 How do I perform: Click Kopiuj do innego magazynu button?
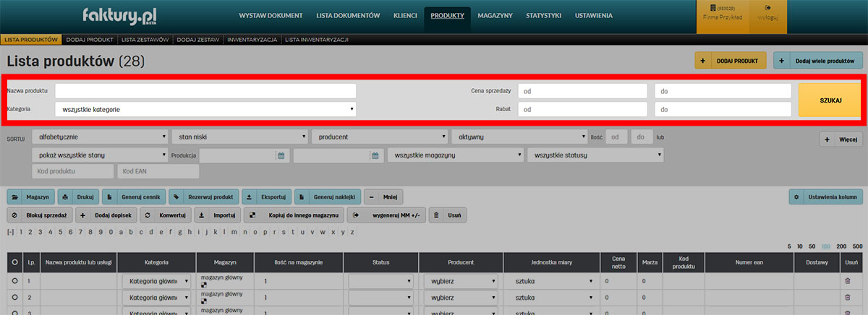point(294,215)
